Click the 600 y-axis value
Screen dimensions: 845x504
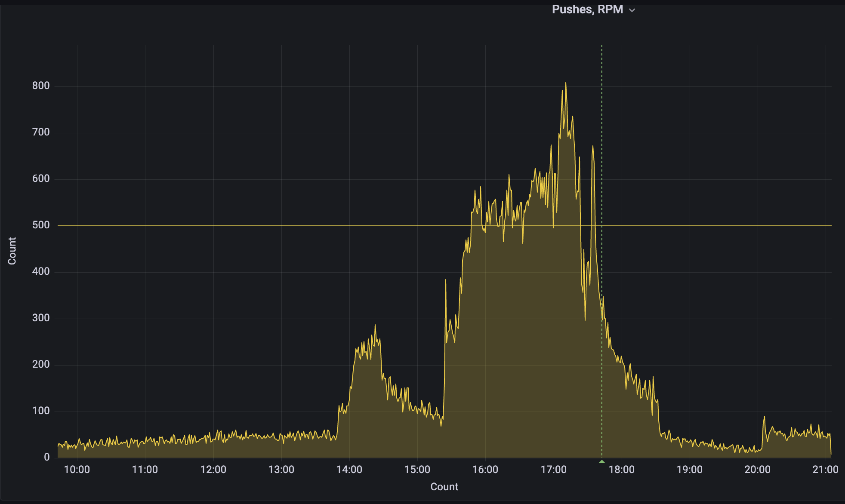point(41,178)
